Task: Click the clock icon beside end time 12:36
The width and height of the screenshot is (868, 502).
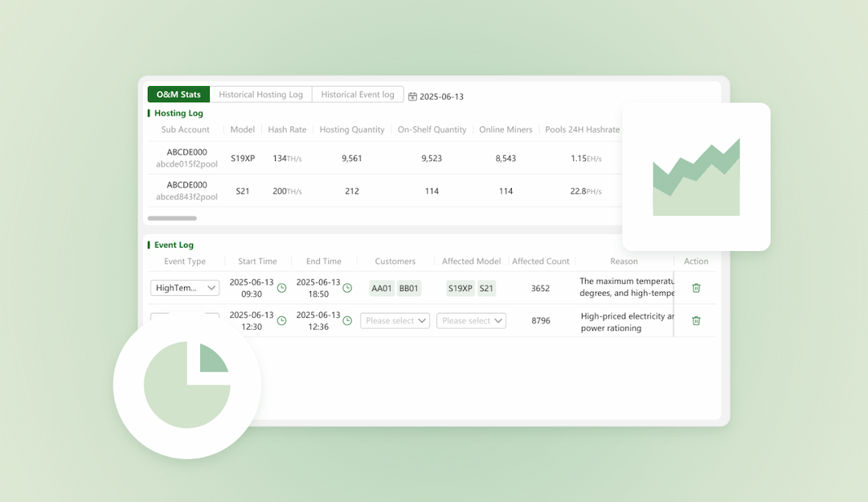Action: click(x=346, y=320)
